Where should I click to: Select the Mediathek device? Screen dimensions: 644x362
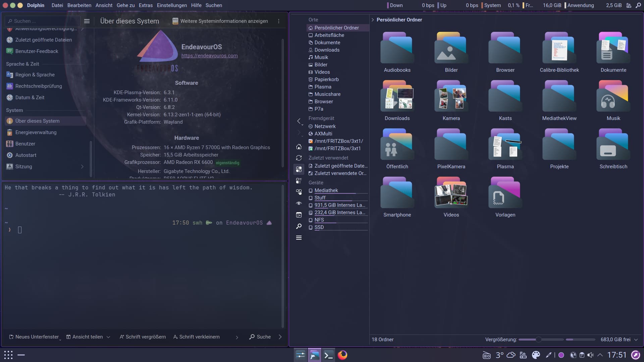coord(338,190)
